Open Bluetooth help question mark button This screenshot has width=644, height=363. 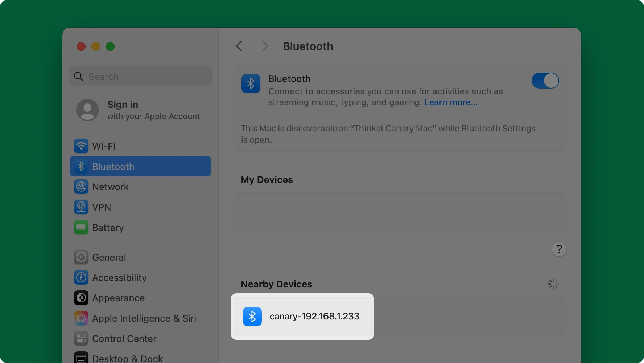pyautogui.click(x=559, y=249)
